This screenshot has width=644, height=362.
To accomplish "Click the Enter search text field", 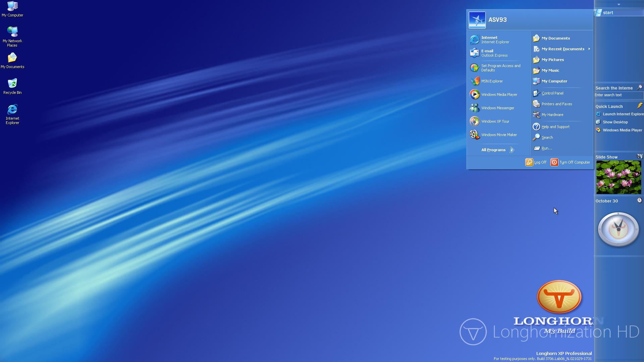I will tap(618, 95).
